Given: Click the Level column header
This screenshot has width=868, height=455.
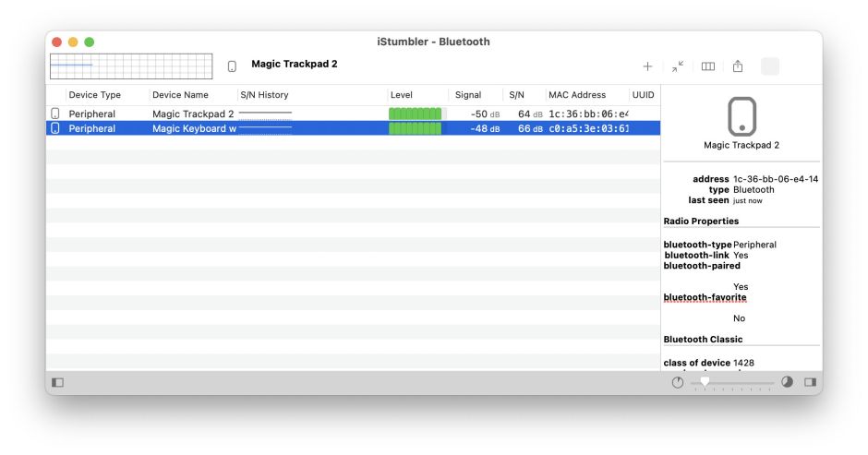Looking at the screenshot, I should pyautogui.click(x=402, y=95).
